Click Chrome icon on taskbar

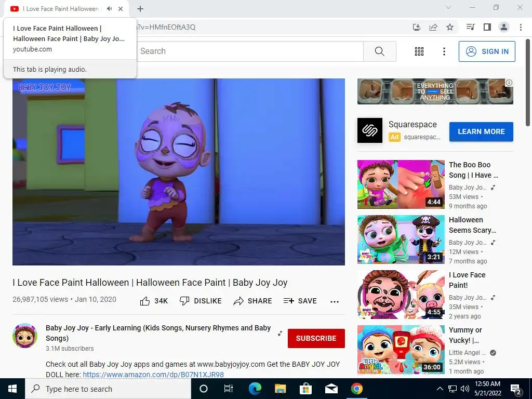(x=356, y=389)
